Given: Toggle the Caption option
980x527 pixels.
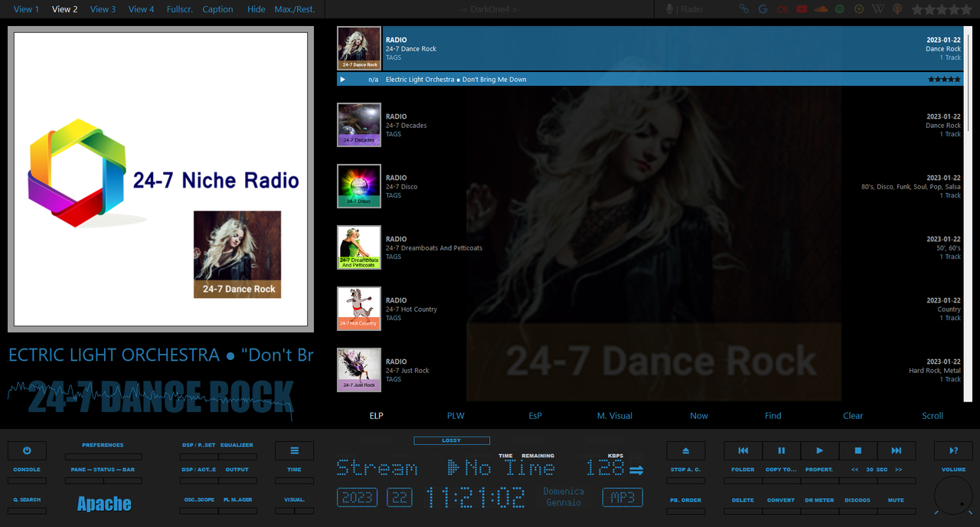Looking at the screenshot, I should [x=217, y=9].
